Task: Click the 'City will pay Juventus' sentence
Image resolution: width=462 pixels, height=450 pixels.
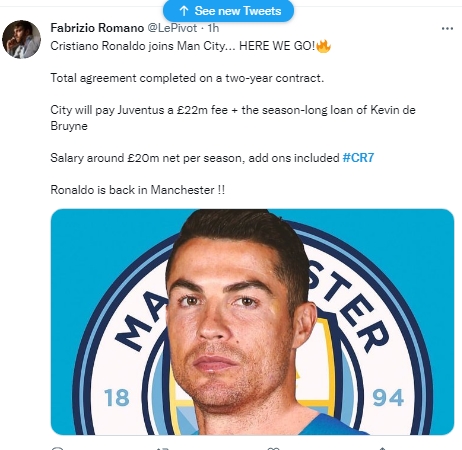Action: coord(233,118)
